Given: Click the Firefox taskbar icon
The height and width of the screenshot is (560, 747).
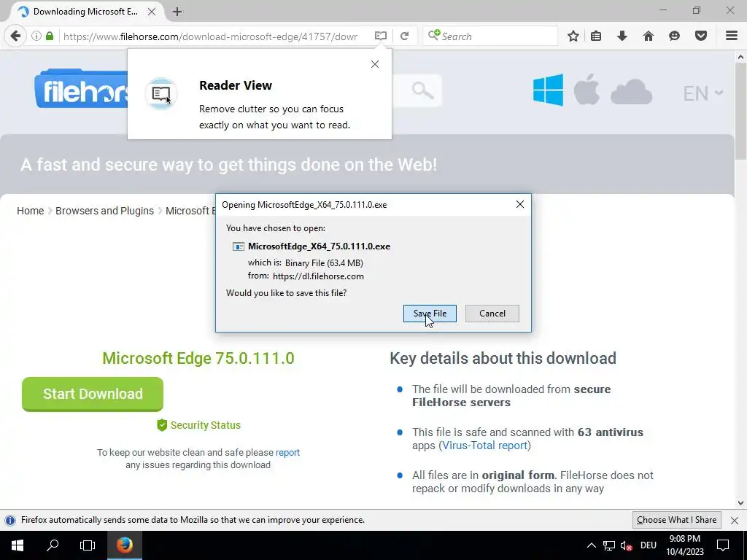Looking at the screenshot, I should 125,545.
